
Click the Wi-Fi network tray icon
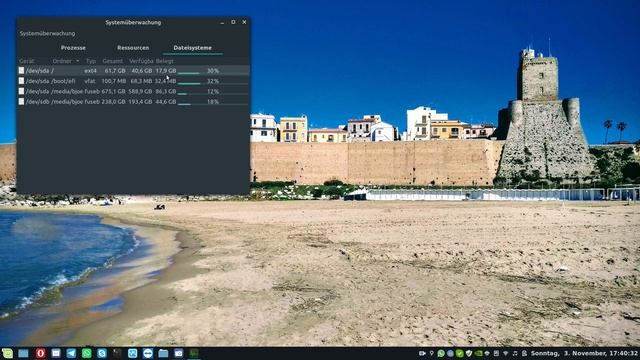(506, 353)
